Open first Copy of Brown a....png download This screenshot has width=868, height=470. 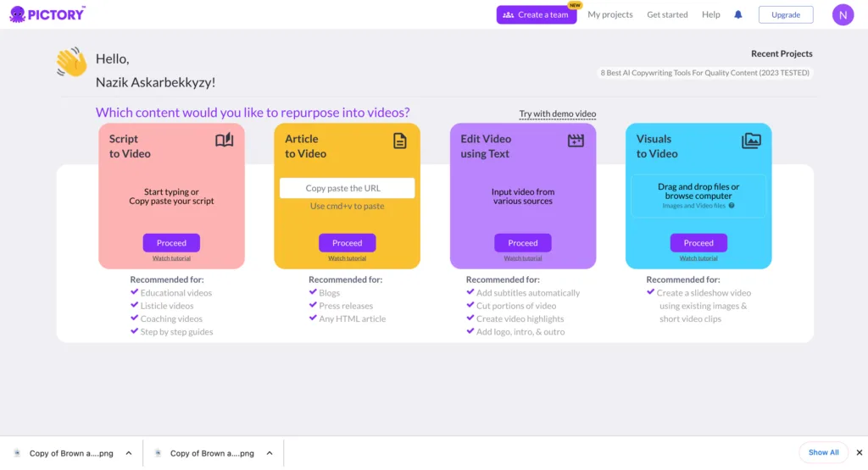71,453
